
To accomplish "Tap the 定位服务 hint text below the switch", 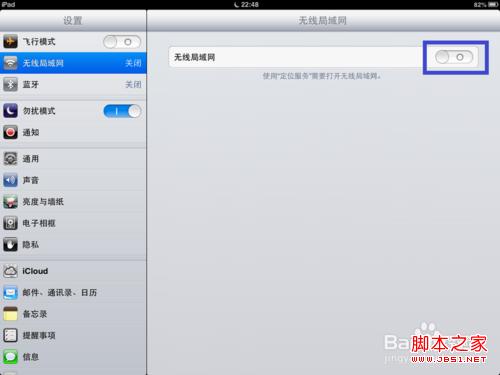I will [x=322, y=76].
